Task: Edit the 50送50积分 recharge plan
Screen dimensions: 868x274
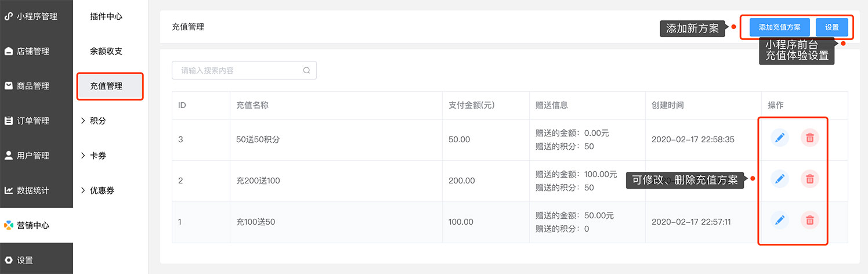Action: [780, 138]
